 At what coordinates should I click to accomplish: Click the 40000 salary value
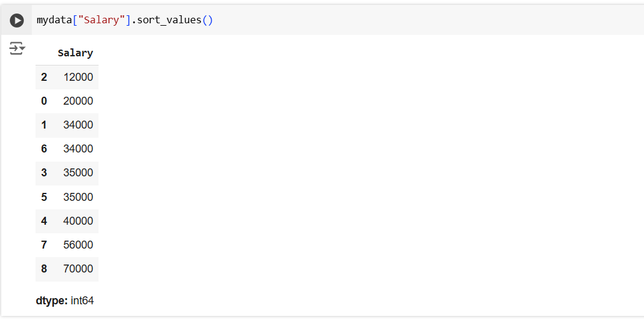point(78,221)
